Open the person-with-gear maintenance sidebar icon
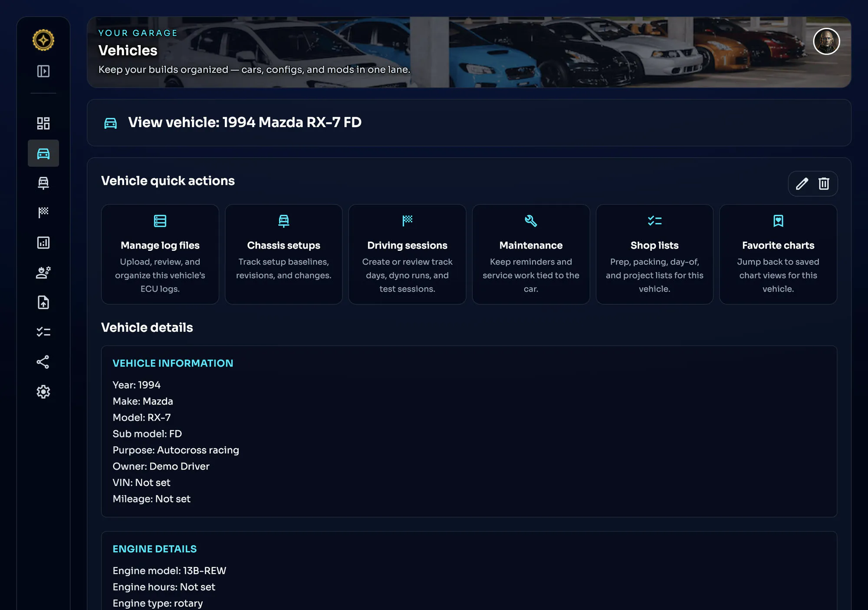Viewport: 868px width, 610px height. (x=43, y=272)
